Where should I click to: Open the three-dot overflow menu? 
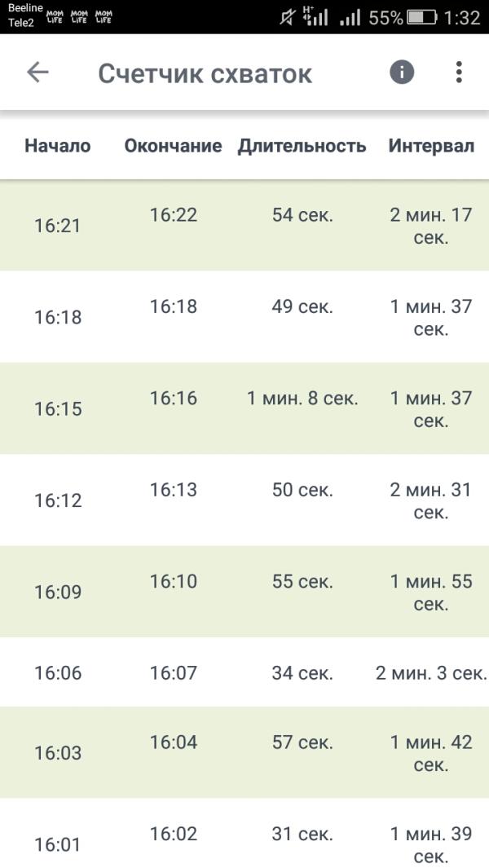(459, 72)
